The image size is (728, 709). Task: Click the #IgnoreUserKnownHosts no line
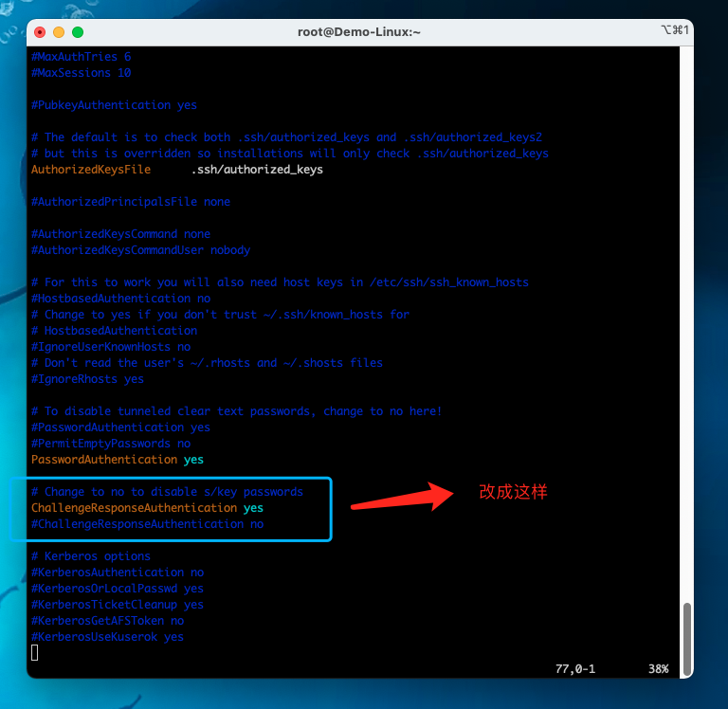tap(111, 347)
